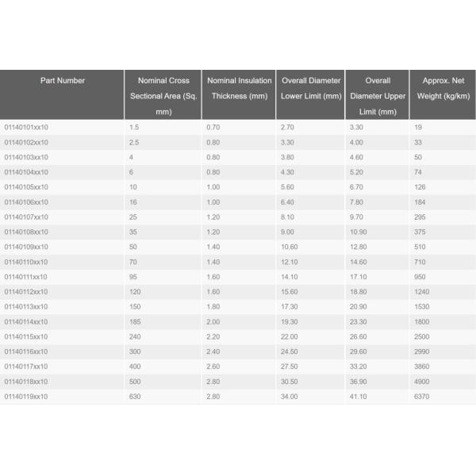
Task: Select the Overall Diameter Upper Limit header
Action: click(378, 95)
